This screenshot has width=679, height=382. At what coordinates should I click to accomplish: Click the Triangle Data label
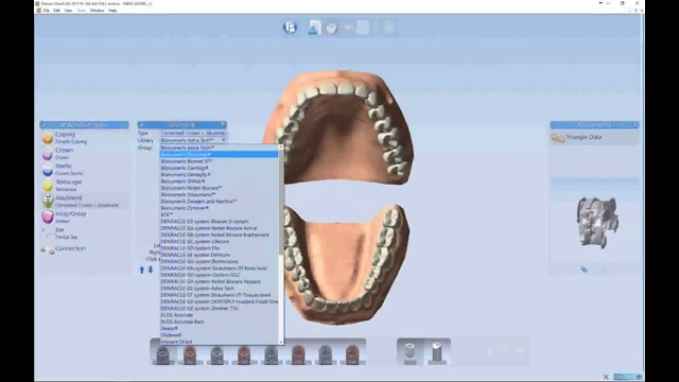point(584,137)
